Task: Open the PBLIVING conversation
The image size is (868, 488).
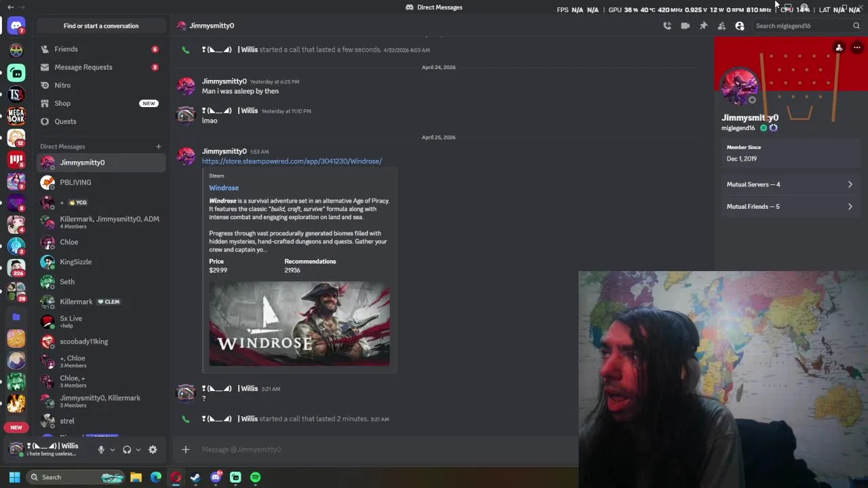Action: (x=101, y=182)
